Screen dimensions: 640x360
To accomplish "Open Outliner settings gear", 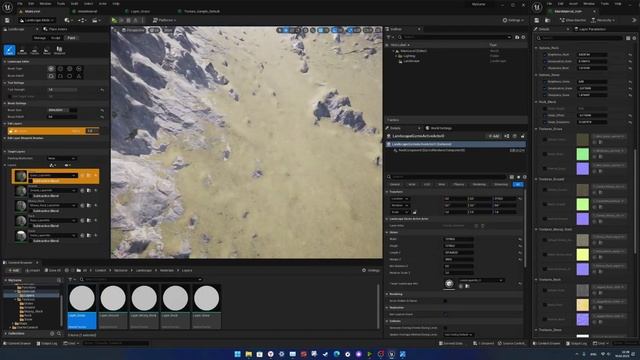I will click(x=523, y=37).
